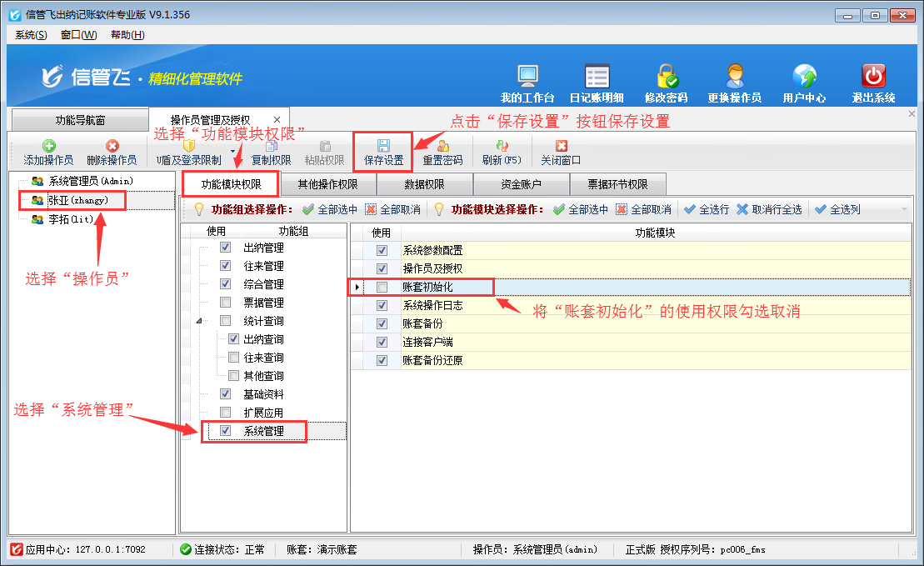Uncheck the 票据管理 function group checkbox
The height and width of the screenshot is (566, 924).
(x=226, y=303)
